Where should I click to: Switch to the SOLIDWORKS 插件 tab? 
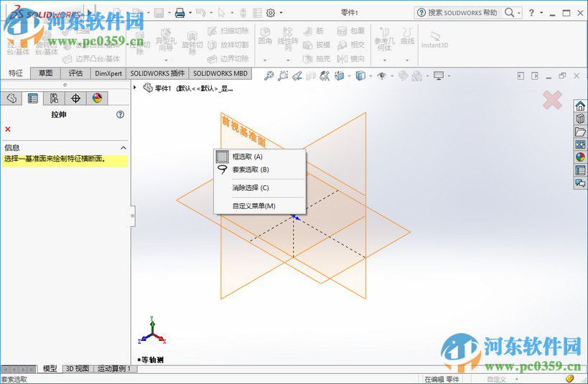pyautogui.click(x=157, y=73)
